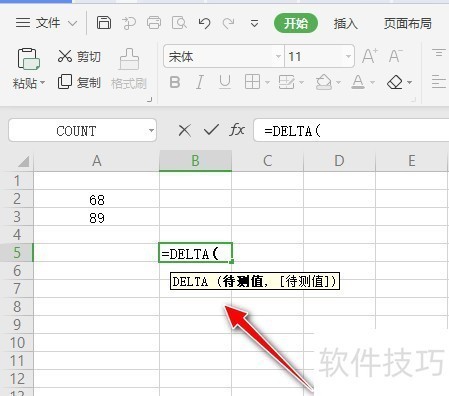The height and width of the screenshot is (396, 449).
Task: Toggle Underline formatting
Action: click(225, 82)
